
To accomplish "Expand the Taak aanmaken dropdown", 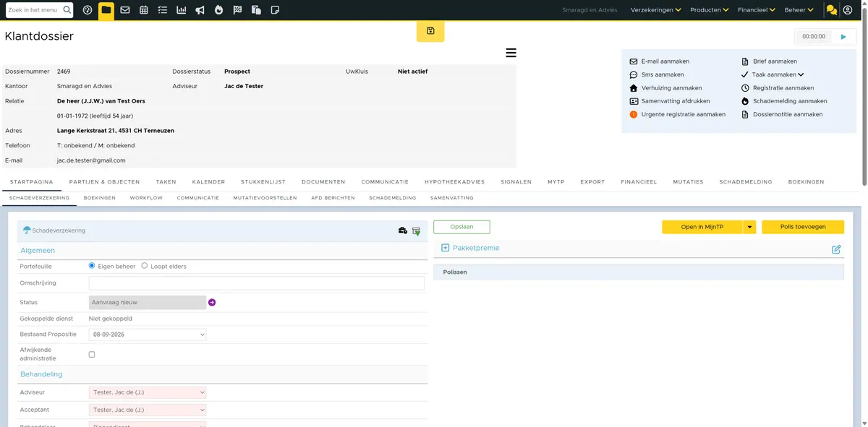I will (801, 75).
